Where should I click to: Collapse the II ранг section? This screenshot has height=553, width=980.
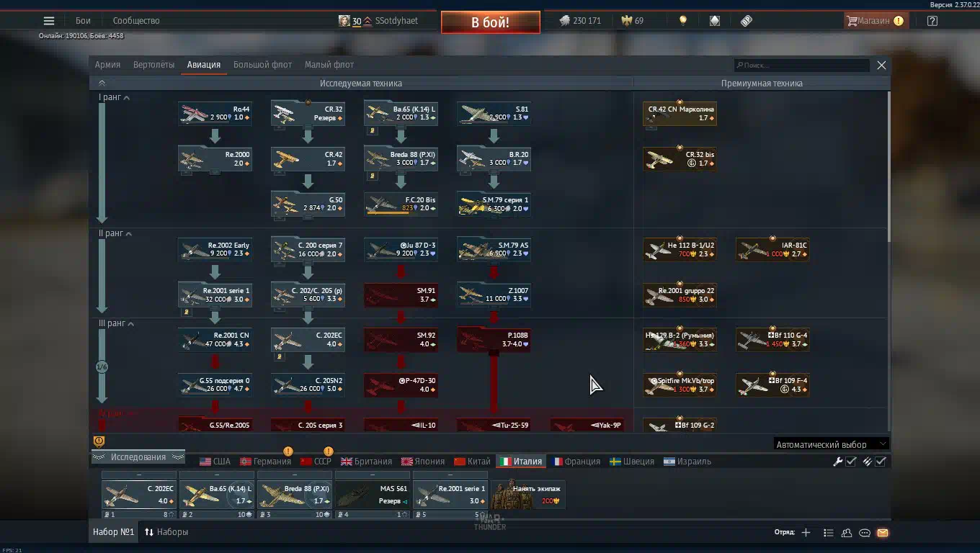tap(116, 233)
